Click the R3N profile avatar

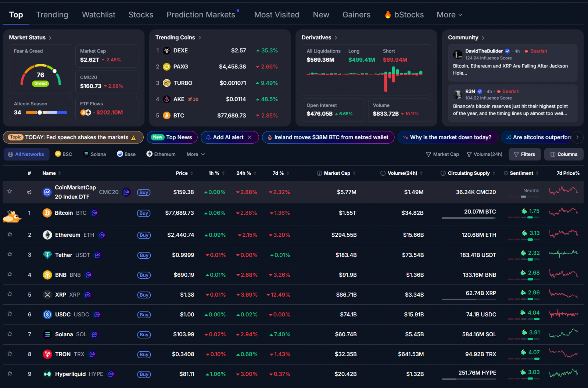point(458,94)
